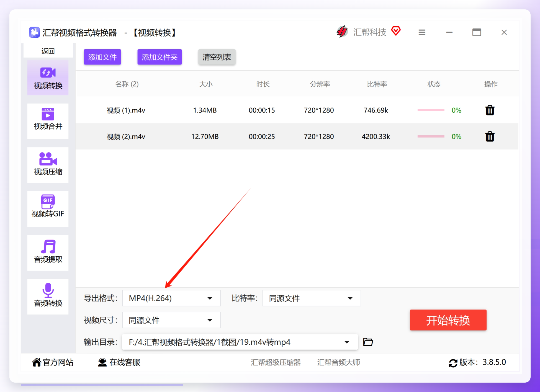Click the 汇帮科技 lightning logo
This screenshot has height=392, width=540.
tap(342, 32)
